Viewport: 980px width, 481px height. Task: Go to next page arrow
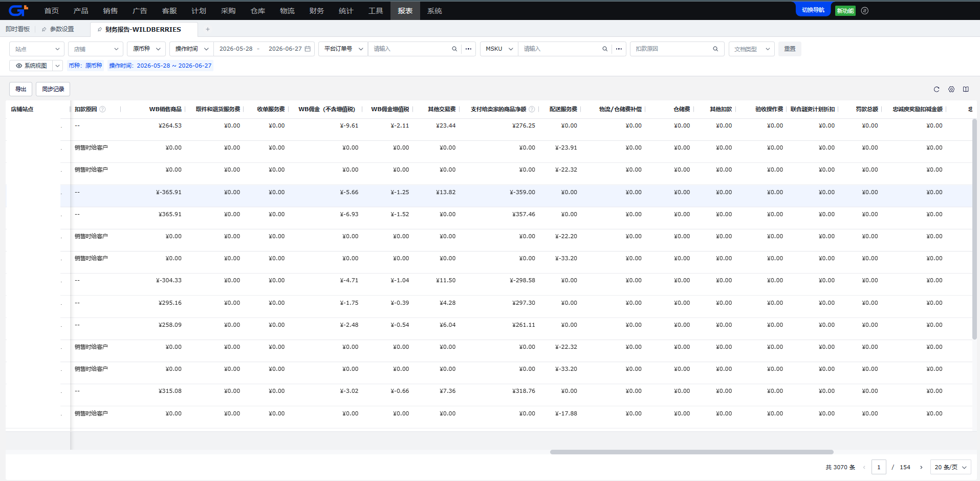pyautogui.click(x=921, y=467)
